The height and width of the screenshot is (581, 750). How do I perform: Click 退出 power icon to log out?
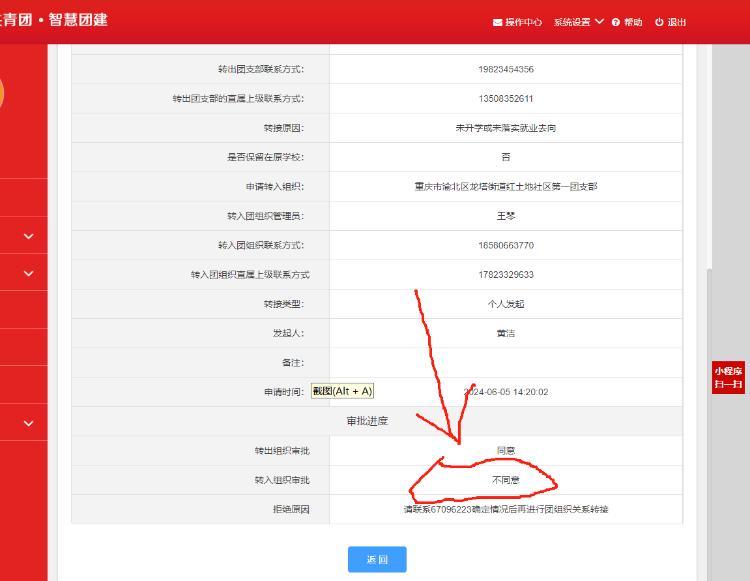671,22
